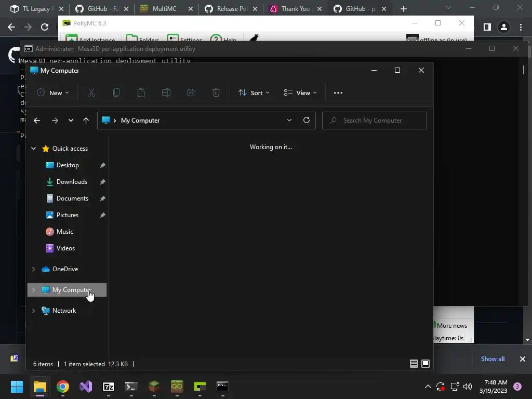Go back in File Explorer navigation
The height and width of the screenshot is (399, 532).
(x=37, y=121)
